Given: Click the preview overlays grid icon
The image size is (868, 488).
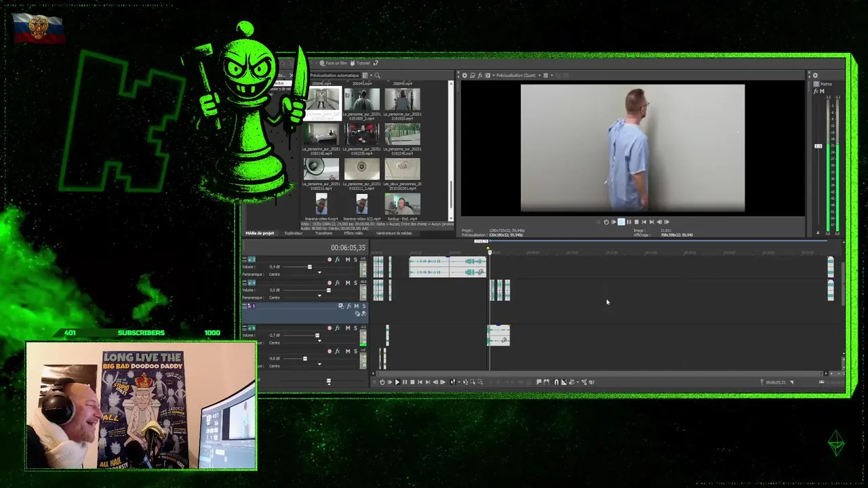Looking at the screenshot, I should point(545,75).
